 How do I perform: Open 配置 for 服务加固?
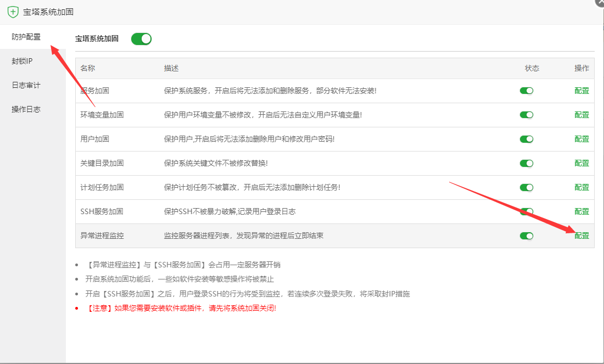click(x=581, y=91)
